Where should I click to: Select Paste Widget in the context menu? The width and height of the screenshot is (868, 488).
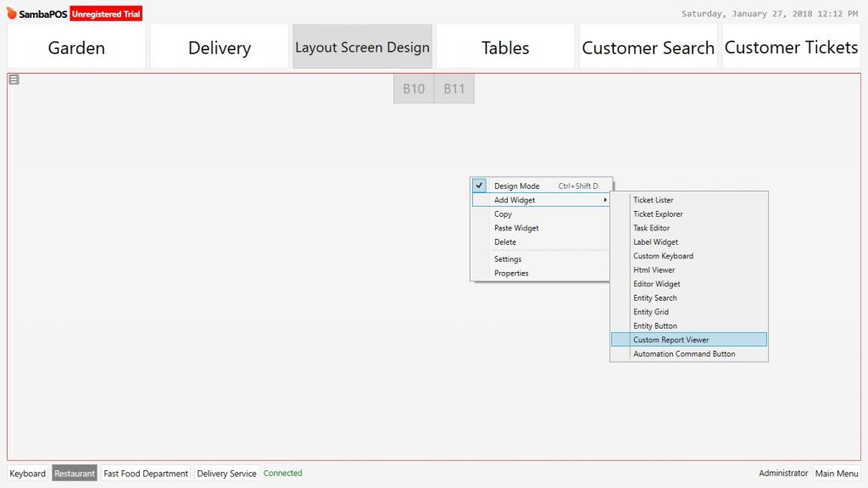click(x=540, y=228)
